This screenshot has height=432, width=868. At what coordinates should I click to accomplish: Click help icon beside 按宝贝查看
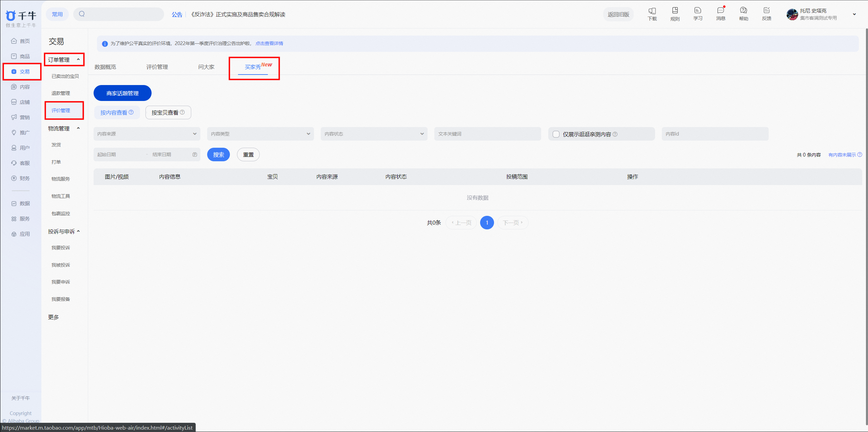182,112
